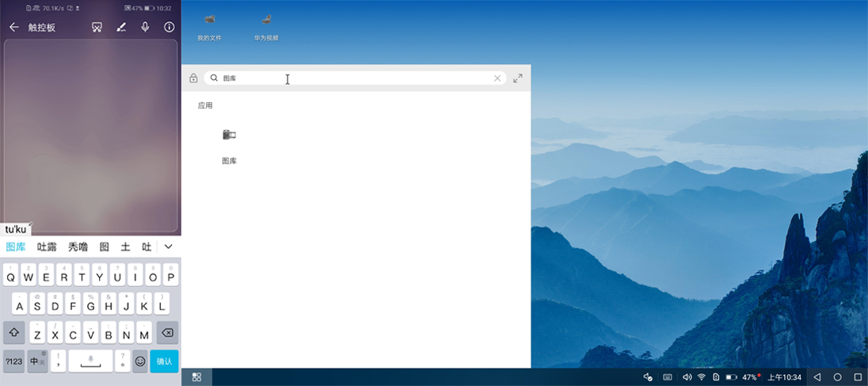Click the triangle Back navigation button

click(817, 377)
